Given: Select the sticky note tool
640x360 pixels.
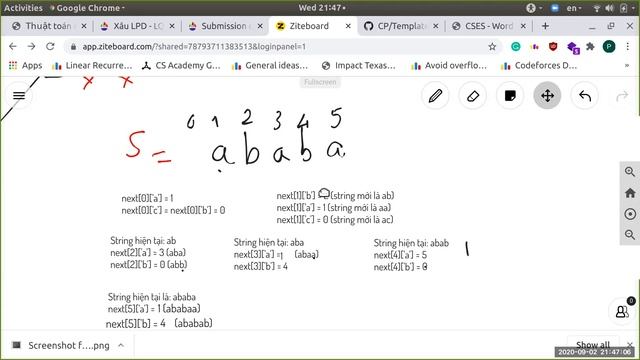Looking at the screenshot, I should tap(510, 96).
